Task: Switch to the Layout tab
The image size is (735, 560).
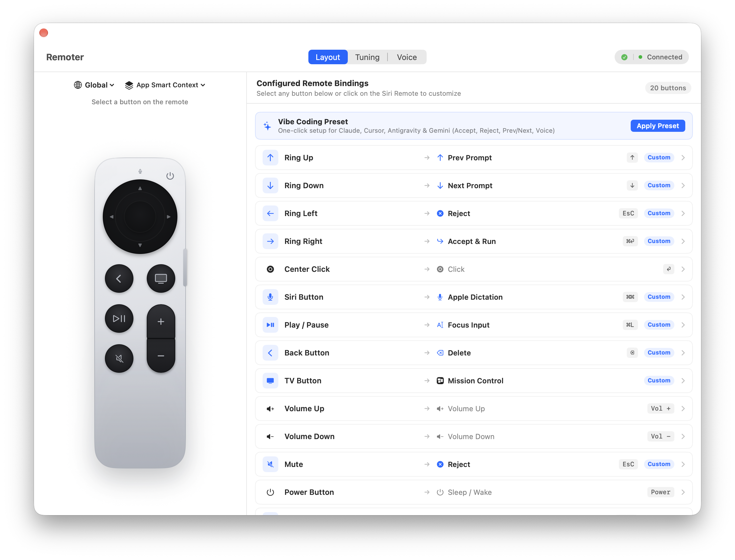Action: tap(328, 57)
